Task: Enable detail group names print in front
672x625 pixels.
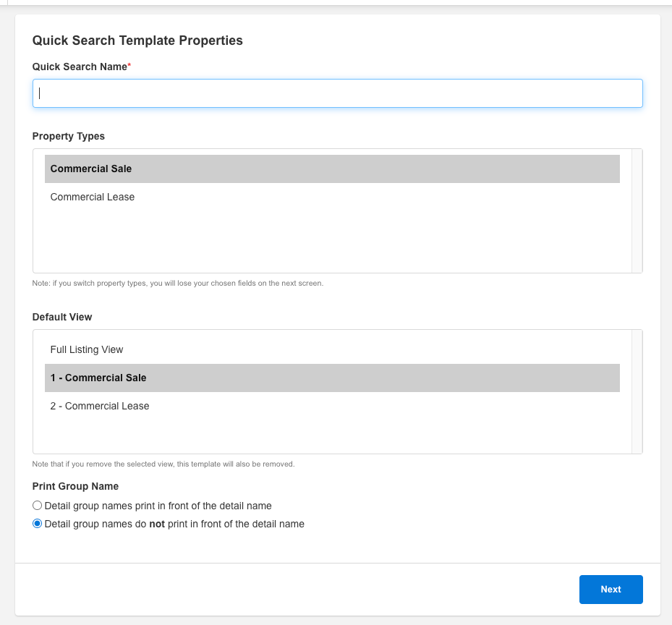Action: [x=38, y=506]
